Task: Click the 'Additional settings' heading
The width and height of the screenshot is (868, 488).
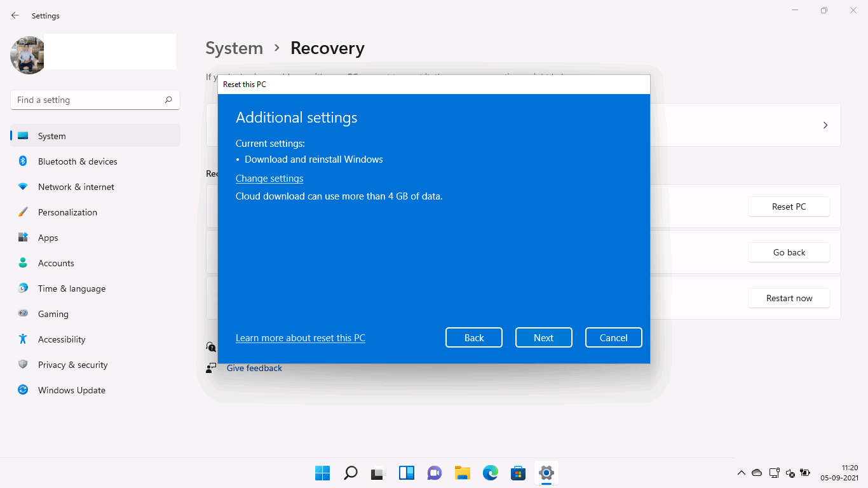Action: (x=297, y=118)
